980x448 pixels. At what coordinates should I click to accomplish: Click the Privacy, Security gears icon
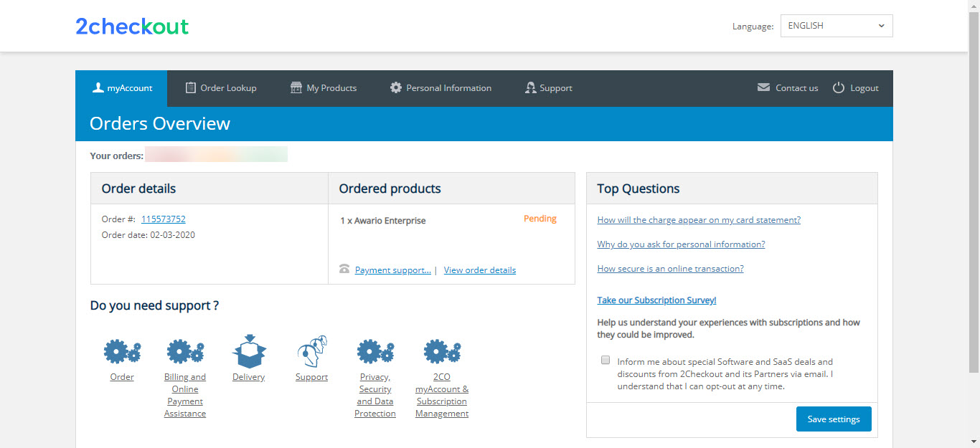(375, 351)
